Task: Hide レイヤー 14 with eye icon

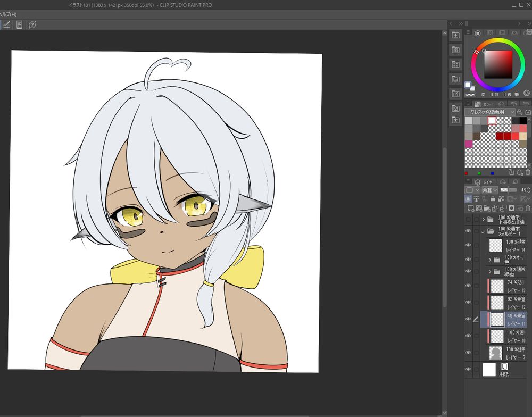Action: (468, 245)
